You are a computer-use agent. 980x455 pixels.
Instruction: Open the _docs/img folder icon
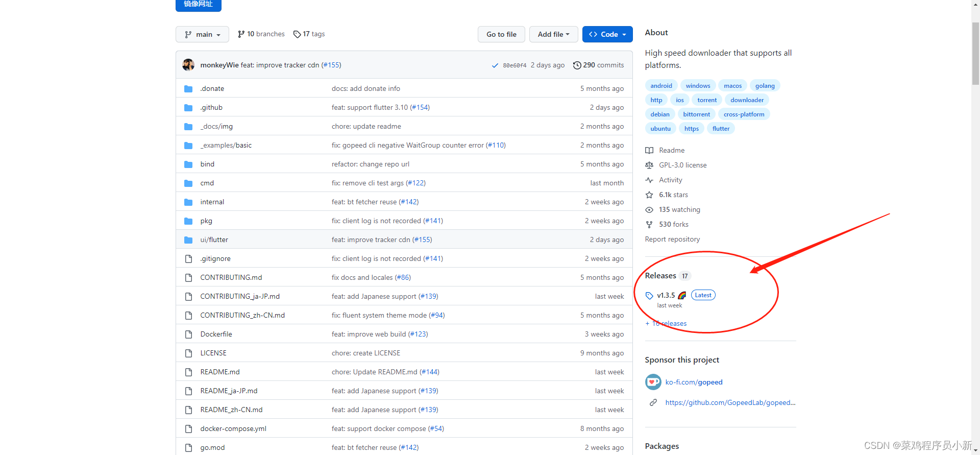[188, 127]
